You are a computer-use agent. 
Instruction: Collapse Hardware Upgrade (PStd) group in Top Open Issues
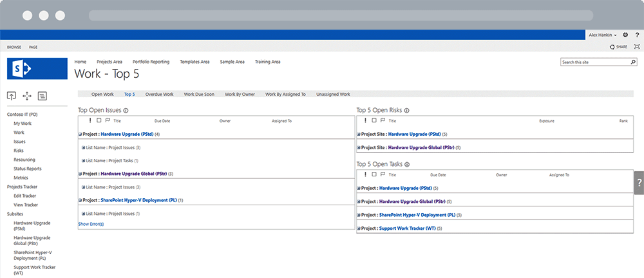coord(80,134)
